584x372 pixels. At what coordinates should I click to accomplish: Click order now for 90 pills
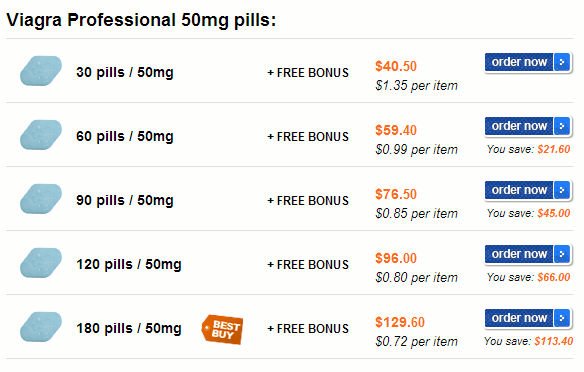tap(528, 190)
